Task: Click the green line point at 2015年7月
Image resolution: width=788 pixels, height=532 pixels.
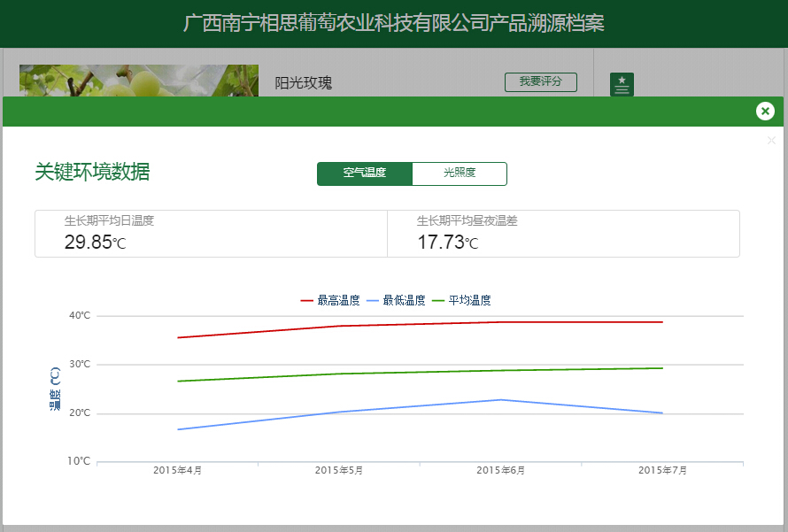Action: coord(662,368)
